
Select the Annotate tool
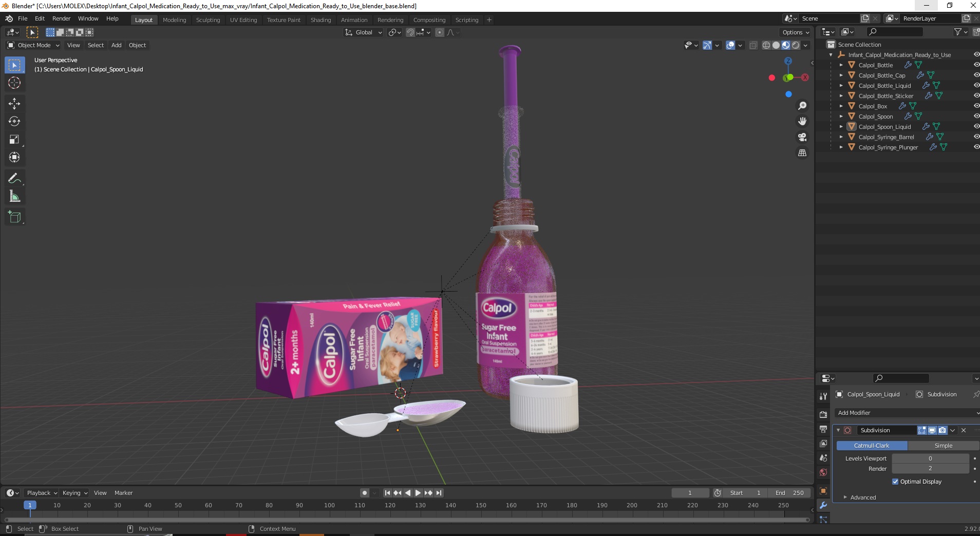14,179
